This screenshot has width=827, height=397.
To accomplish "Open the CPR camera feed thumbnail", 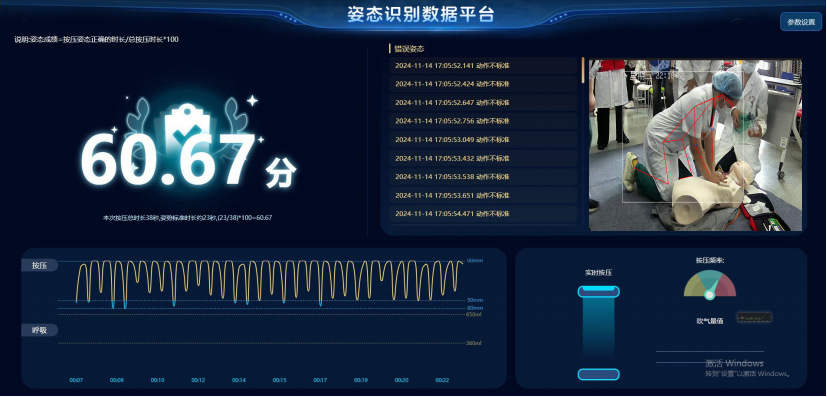I will (695, 144).
